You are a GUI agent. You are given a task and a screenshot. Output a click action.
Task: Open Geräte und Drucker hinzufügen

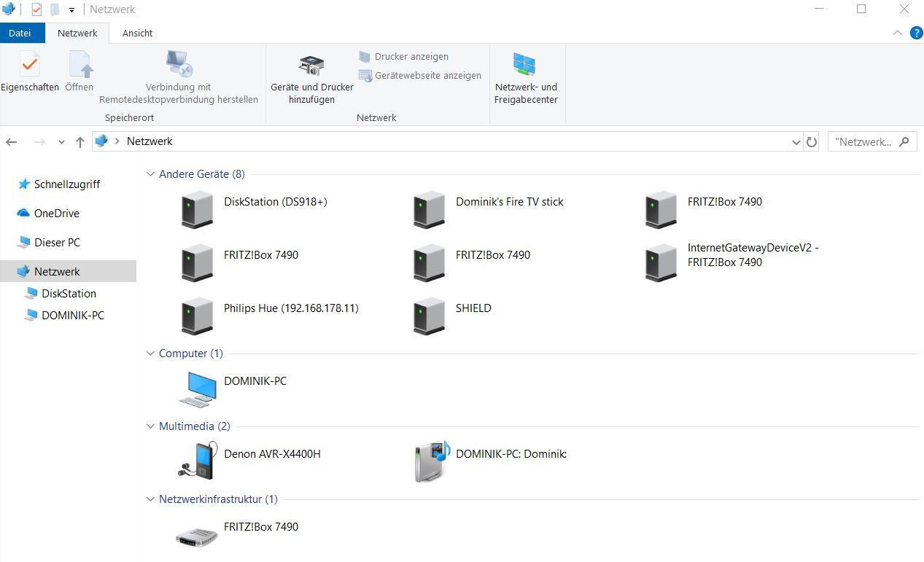click(311, 79)
